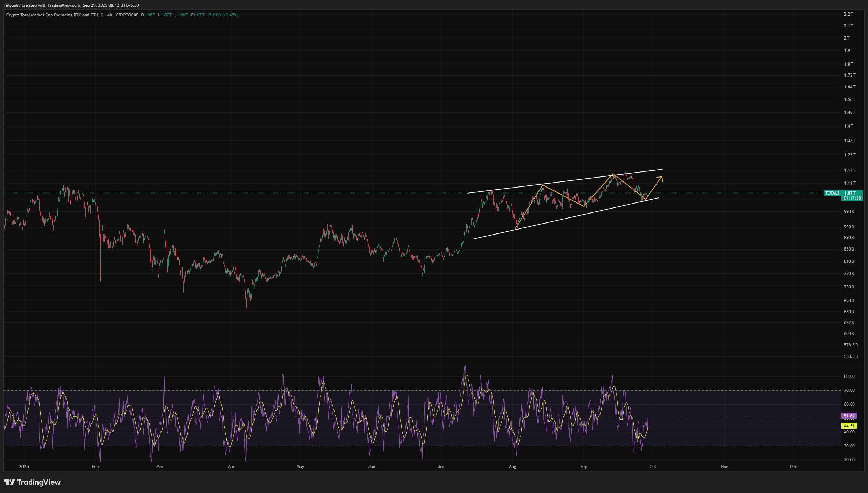Click the purple 51.69 RSI value label
868x493 pixels.
pyautogui.click(x=849, y=416)
